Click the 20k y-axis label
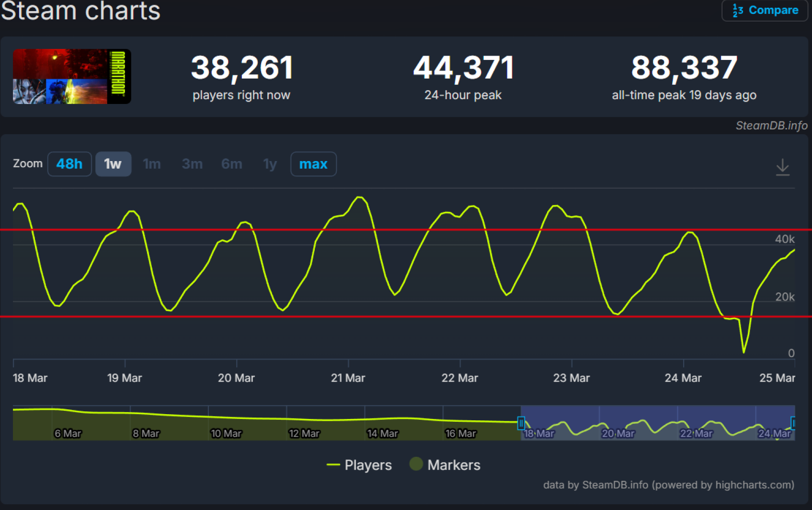 coord(785,297)
